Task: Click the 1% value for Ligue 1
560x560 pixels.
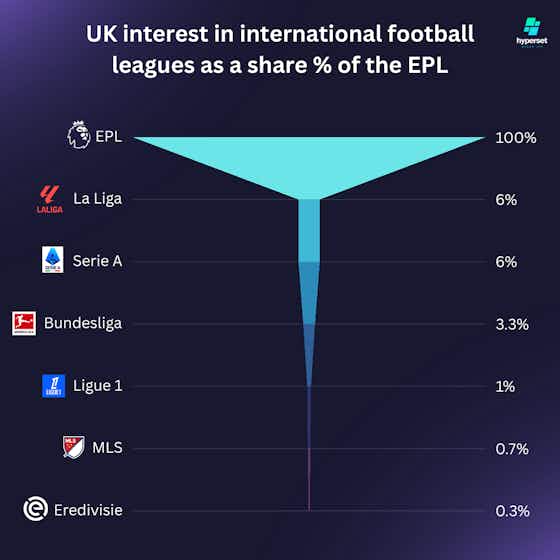Action: 505,387
